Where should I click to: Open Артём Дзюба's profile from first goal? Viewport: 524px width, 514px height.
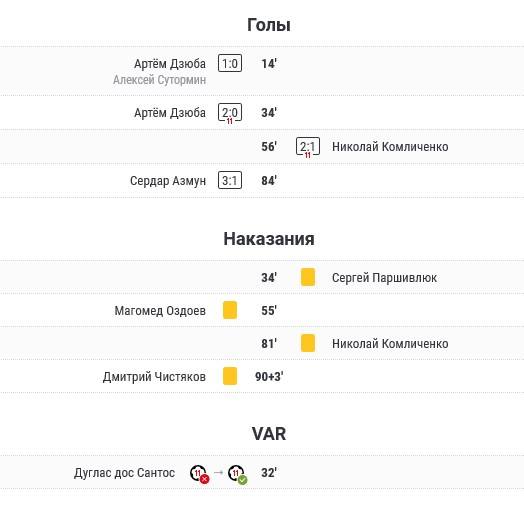[x=170, y=63]
